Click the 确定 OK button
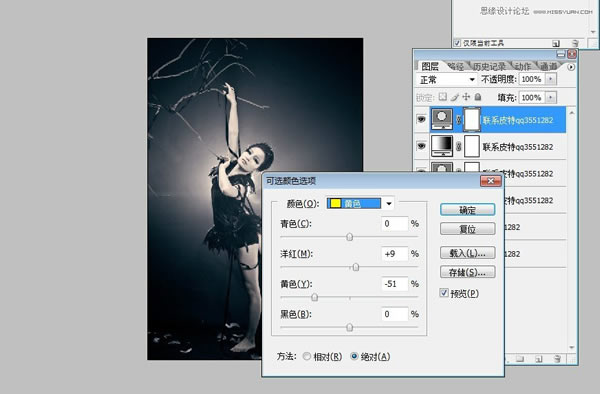Screen dimensions: 600x394 468,210
